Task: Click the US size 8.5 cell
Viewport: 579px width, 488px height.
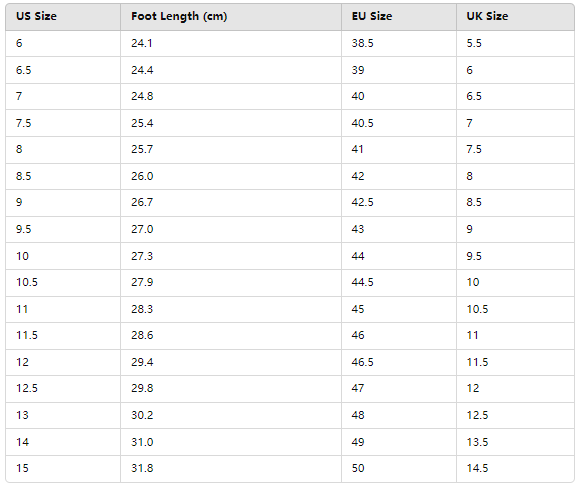Action: pyautogui.click(x=63, y=176)
